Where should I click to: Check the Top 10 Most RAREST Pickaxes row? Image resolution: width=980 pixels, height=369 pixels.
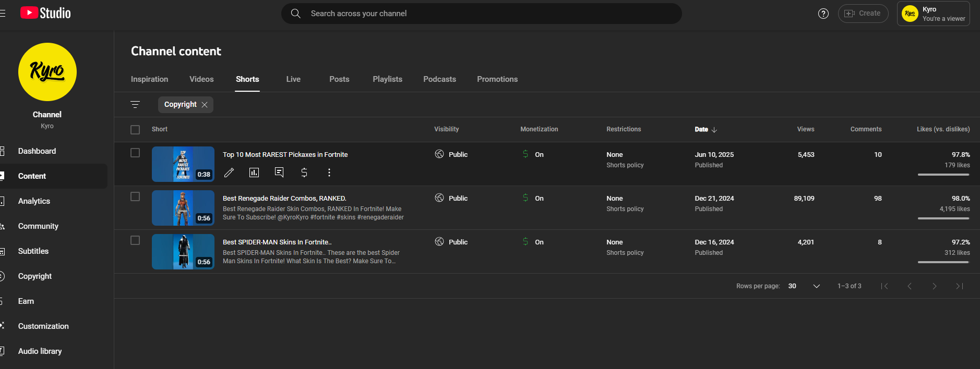click(135, 153)
